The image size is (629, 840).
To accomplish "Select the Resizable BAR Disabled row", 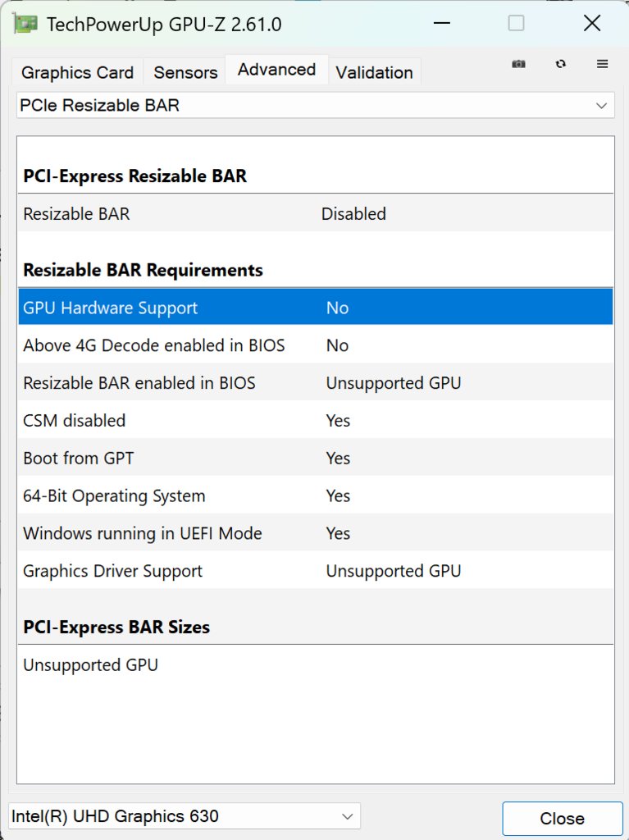I will pyautogui.click(x=316, y=214).
